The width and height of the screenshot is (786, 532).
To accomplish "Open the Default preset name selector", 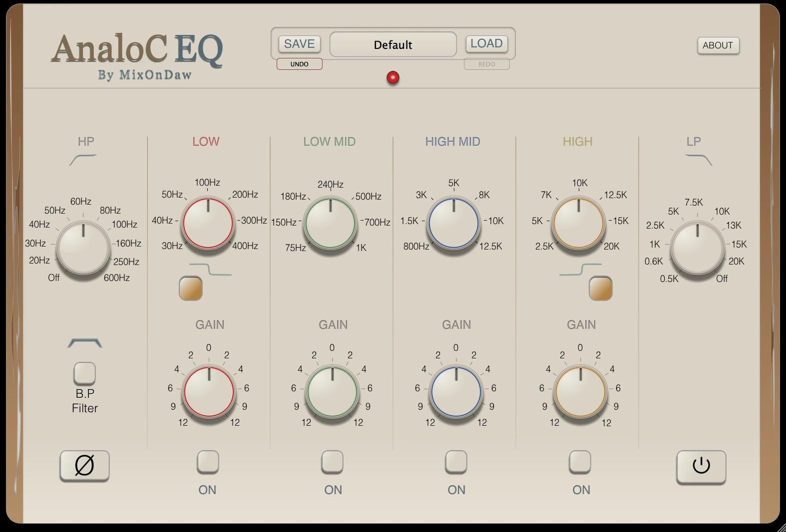I will pos(393,44).
